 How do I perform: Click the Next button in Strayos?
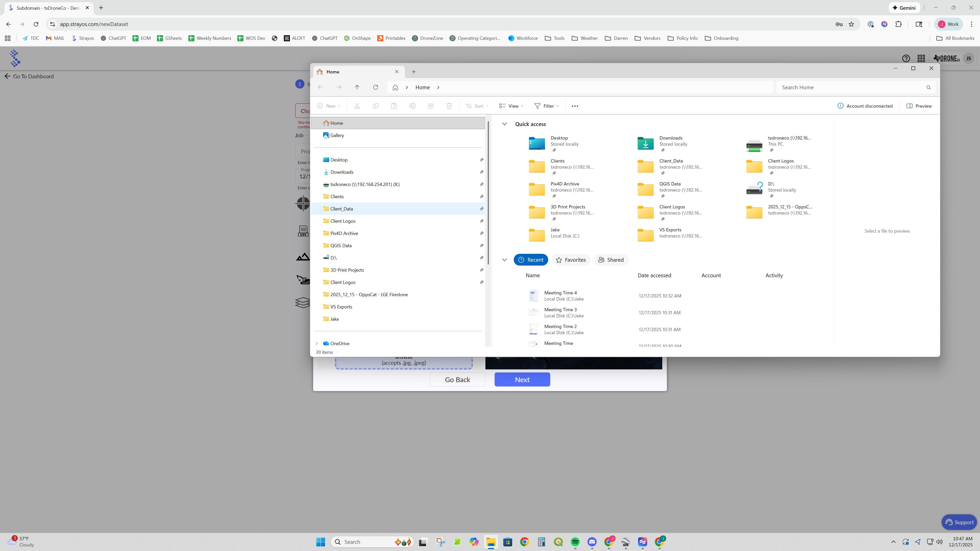[522, 380]
